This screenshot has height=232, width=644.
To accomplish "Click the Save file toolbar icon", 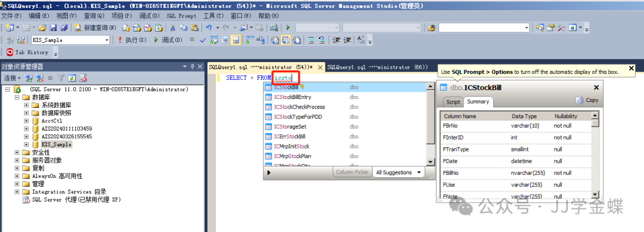I will tap(53, 27).
